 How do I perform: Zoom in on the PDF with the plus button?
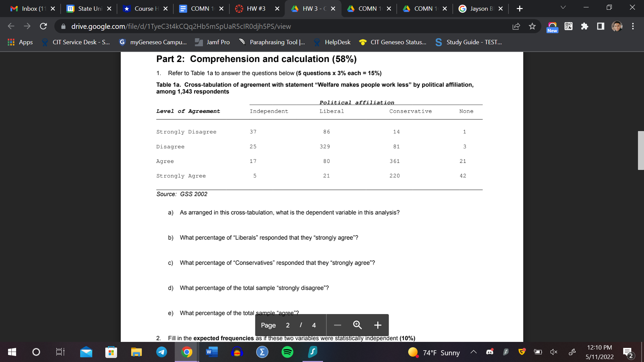pyautogui.click(x=378, y=325)
